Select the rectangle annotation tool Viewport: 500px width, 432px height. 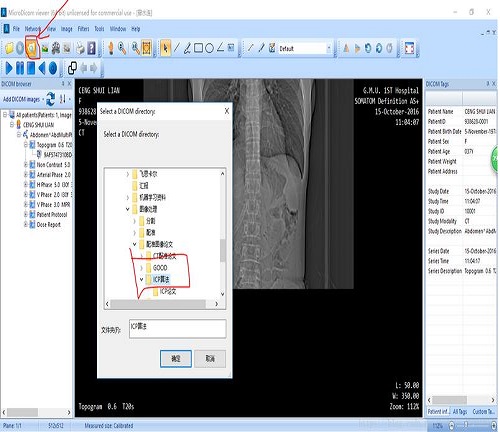coord(198,48)
